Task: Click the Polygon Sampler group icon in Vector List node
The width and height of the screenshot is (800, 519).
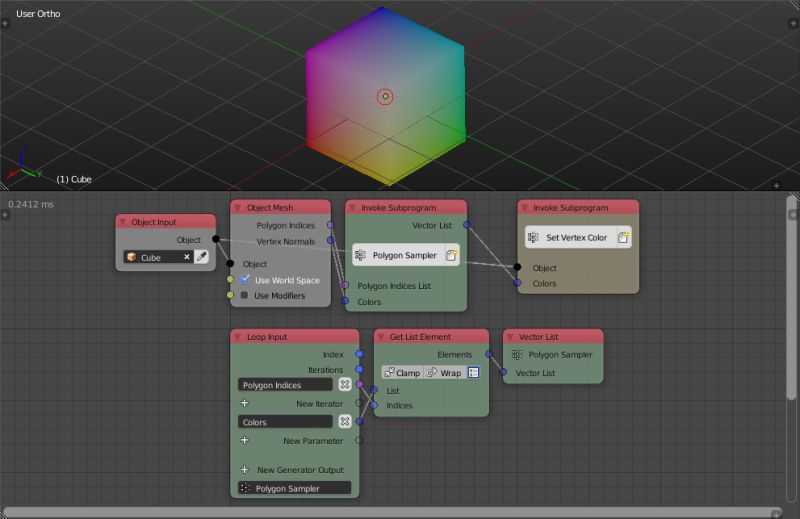Action: 517,354
